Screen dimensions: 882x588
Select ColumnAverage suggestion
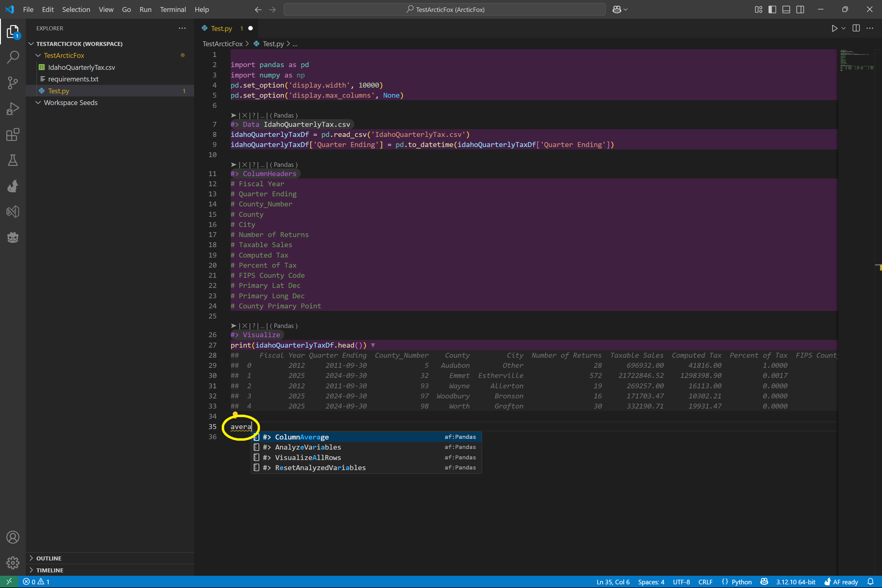366,437
